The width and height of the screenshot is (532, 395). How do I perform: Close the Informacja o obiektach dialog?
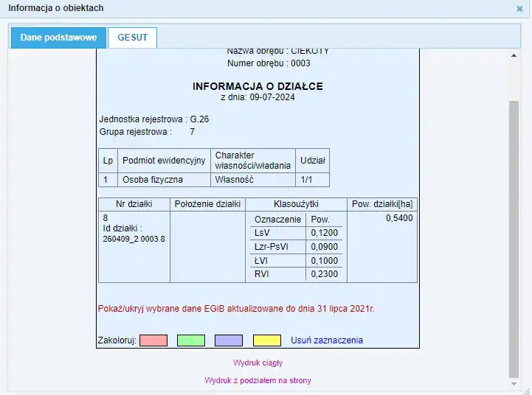519,9
